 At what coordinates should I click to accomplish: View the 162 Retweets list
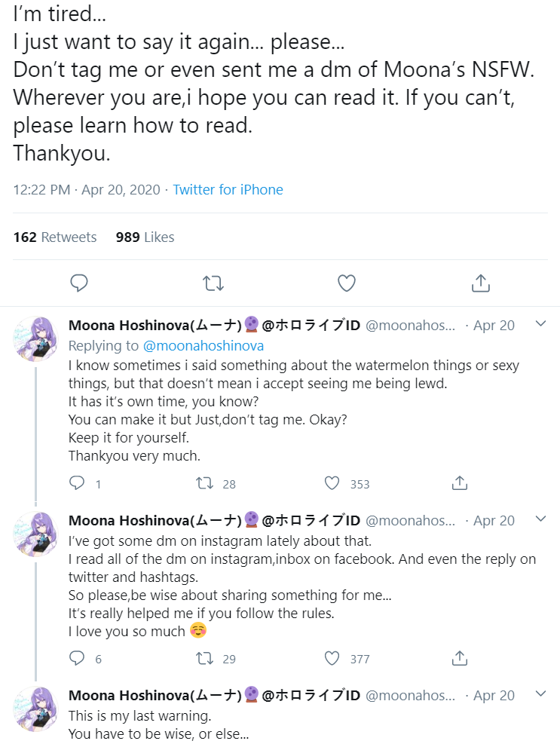55,237
